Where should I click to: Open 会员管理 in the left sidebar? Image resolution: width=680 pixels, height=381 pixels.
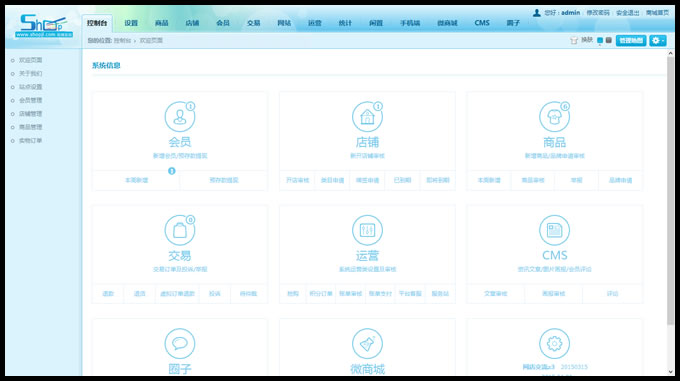30,100
